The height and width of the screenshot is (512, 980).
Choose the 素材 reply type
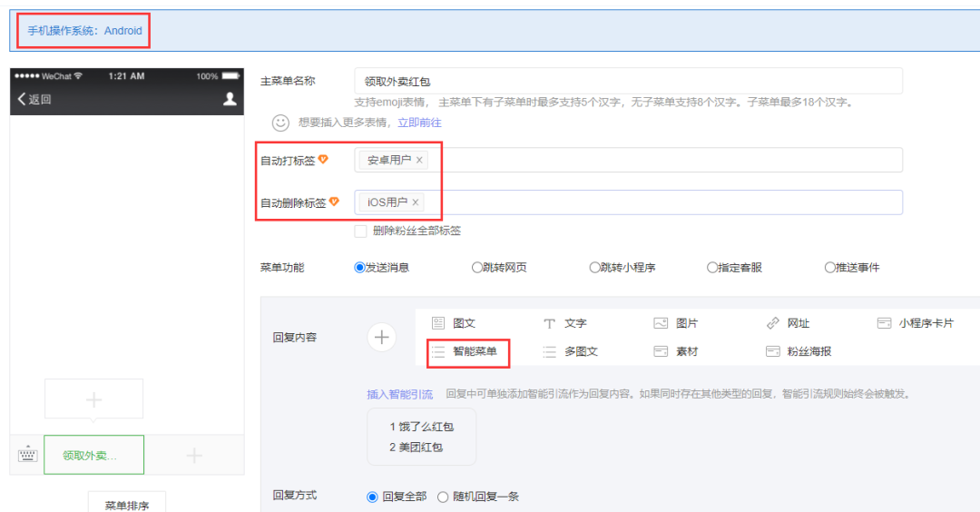(x=676, y=351)
